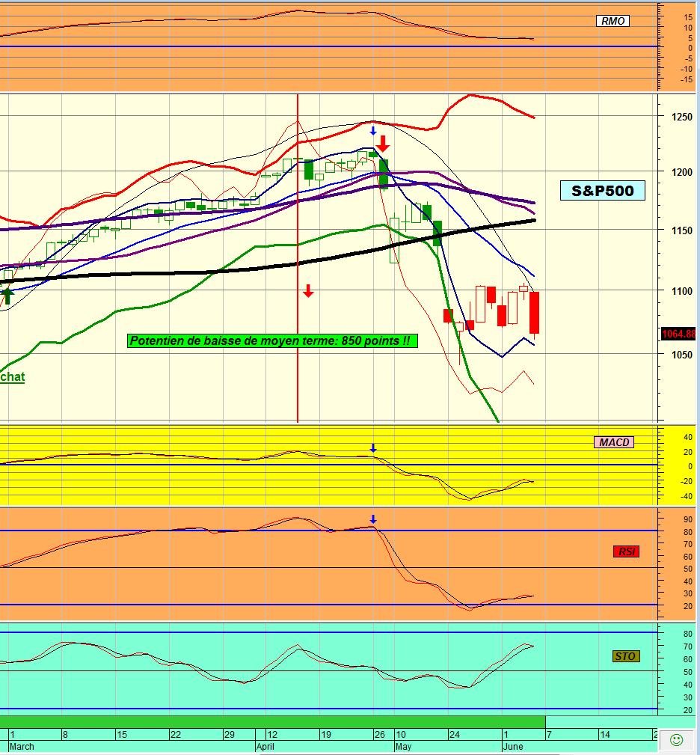Click the blue arrow in the RSI panel
This screenshot has height=755, width=700.
click(373, 519)
